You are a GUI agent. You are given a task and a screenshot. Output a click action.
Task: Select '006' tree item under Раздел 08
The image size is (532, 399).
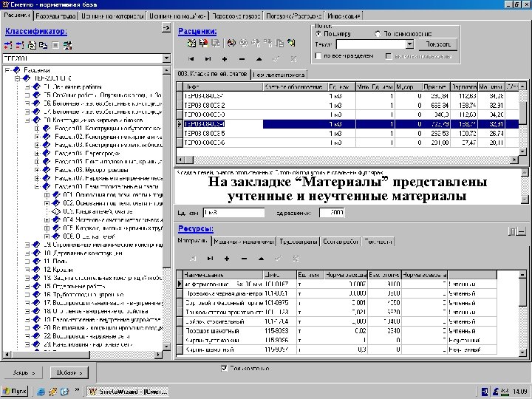[x=89, y=236]
